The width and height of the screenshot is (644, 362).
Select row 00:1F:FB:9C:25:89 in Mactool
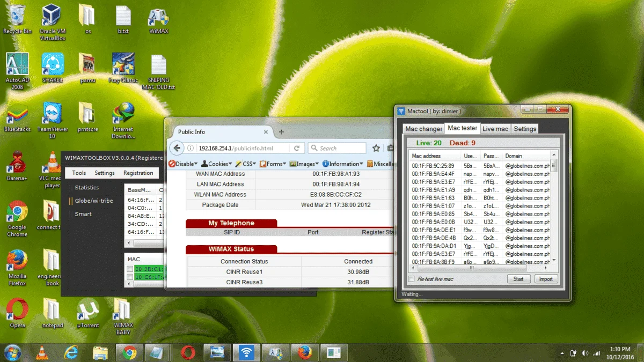(x=480, y=166)
